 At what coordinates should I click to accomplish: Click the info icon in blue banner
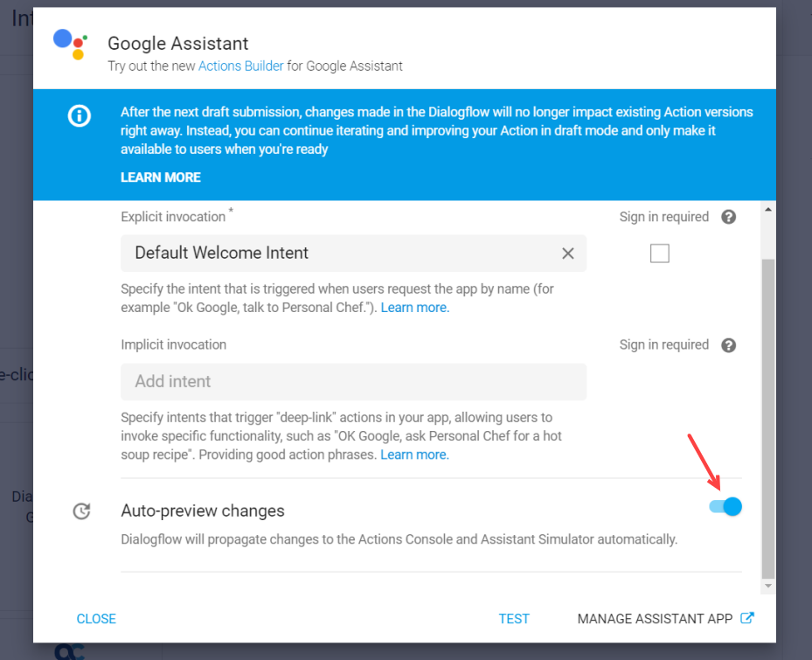coord(80,115)
